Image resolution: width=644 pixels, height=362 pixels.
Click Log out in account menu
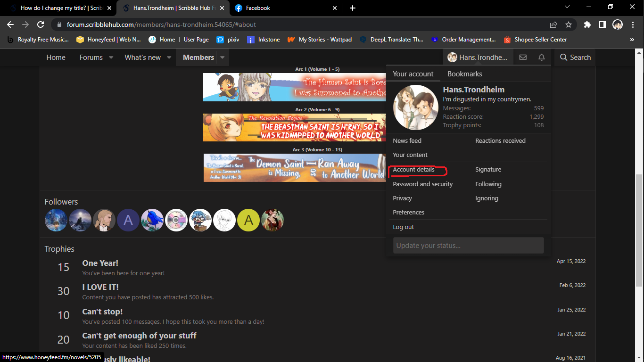point(403,227)
